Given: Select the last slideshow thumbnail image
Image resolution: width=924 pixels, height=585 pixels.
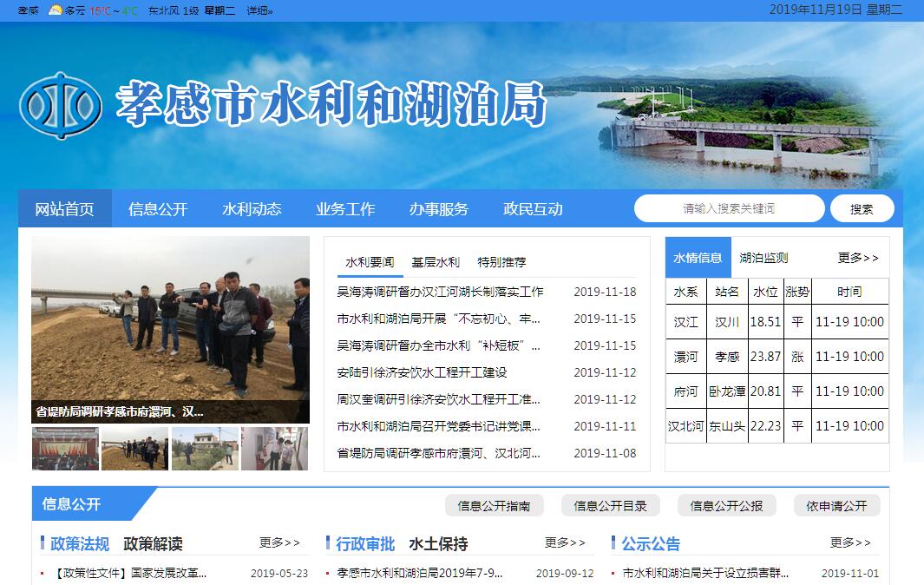Looking at the screenshot, I should click(274, 449).
